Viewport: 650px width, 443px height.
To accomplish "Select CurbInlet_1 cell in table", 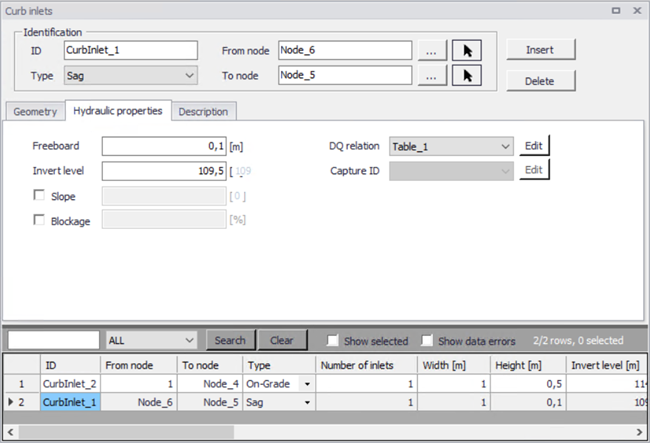I will (x=70, y=402).
